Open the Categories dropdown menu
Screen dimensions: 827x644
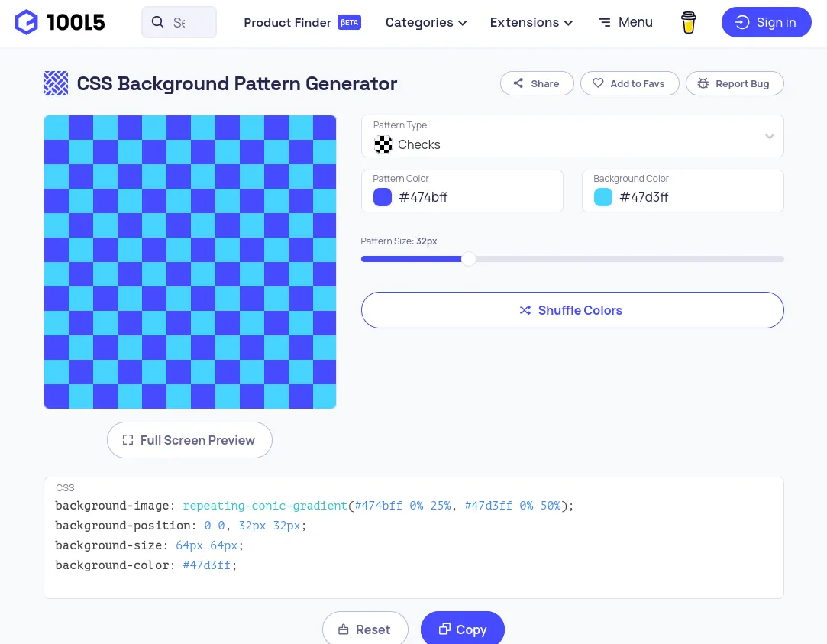click(x=425, y=22)
